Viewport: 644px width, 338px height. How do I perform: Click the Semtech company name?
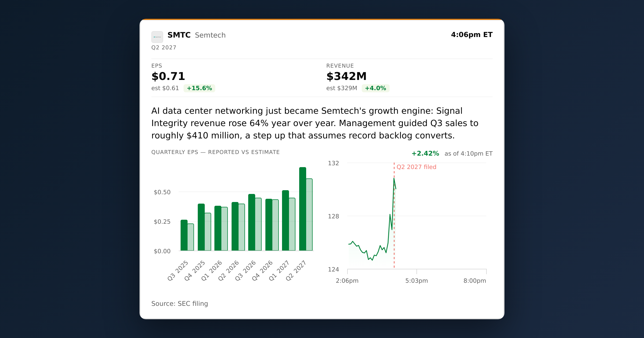click(210, 35)
